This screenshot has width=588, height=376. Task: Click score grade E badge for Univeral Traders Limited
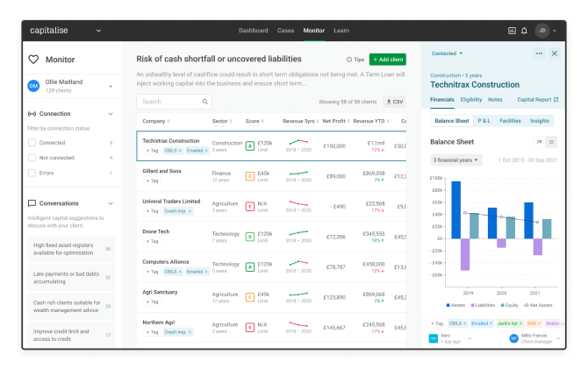[250, 206]
